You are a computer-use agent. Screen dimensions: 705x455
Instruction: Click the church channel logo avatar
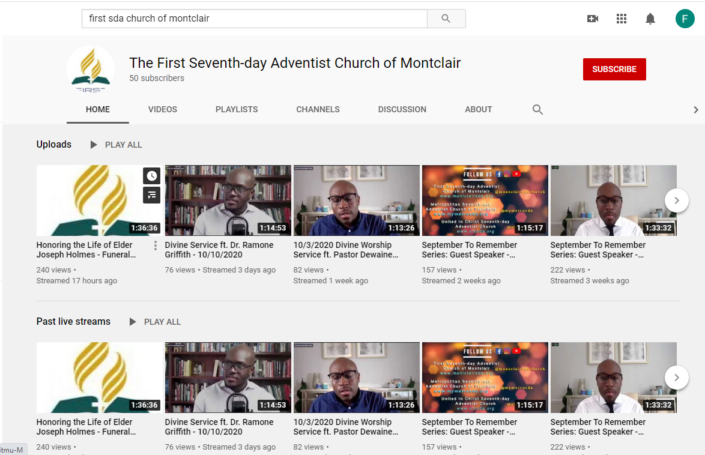pyautogui.click(x=91, y=69)
